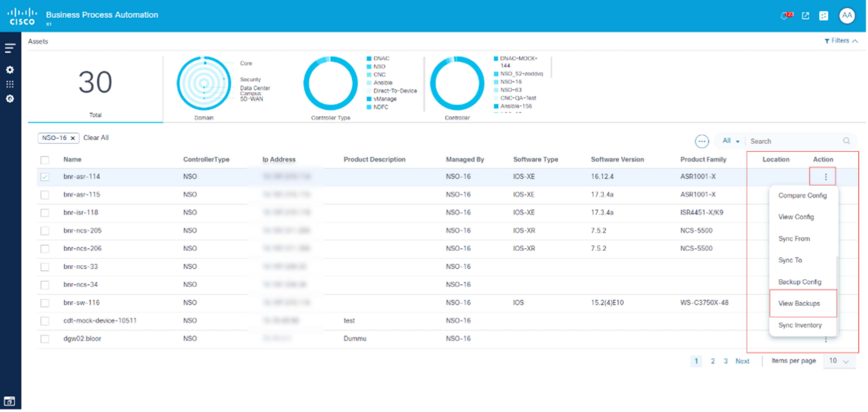
Task: Open the items per page dropdown
Action: [x=839, y=361]
